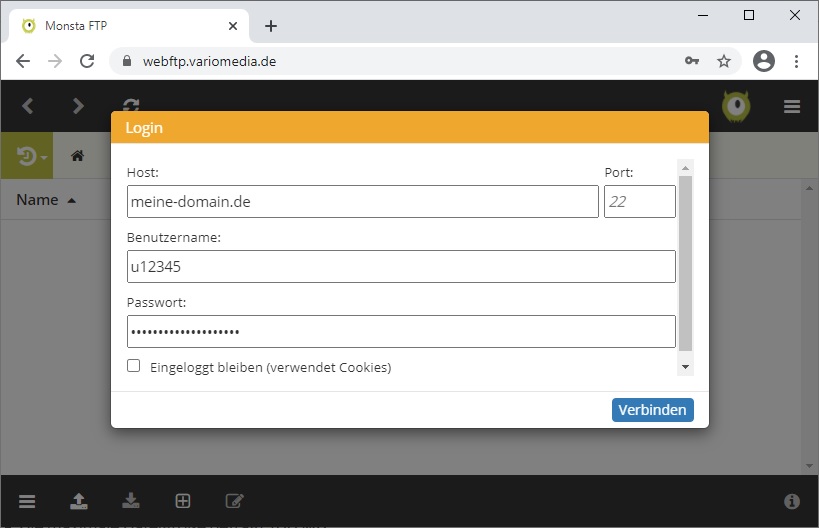
Task: Click the Host input field
Action: (x=362, y=202)
